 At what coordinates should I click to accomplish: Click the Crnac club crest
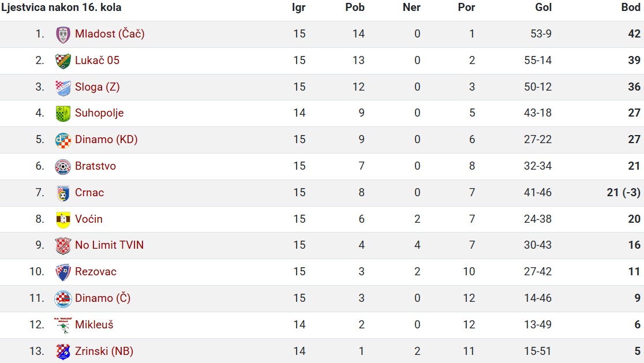point(63,193)
